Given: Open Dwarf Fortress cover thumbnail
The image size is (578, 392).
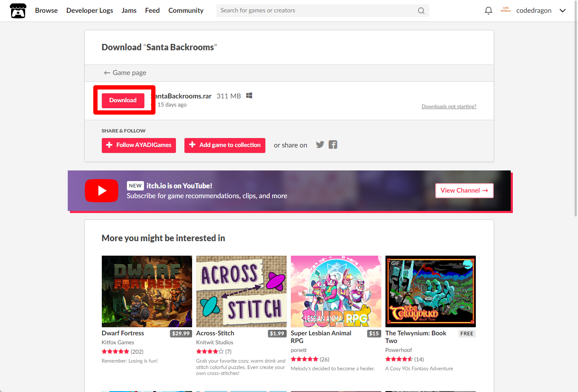Looking at the screenshot, I should [x=147, y=291].
